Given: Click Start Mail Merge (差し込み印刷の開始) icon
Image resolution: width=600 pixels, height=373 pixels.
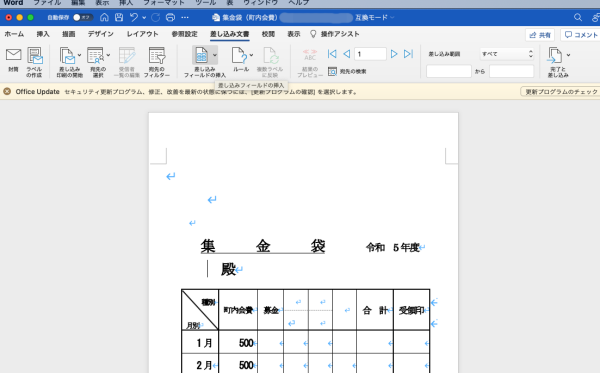Looking at the screenshot, I should [x=67, y=55].
